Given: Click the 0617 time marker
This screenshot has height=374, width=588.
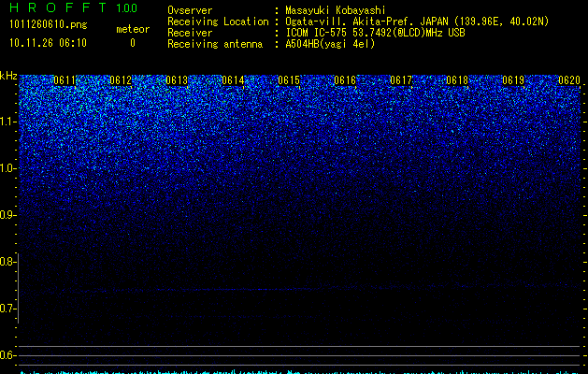Looking at the screenshot, I should (x=401, y=80).
